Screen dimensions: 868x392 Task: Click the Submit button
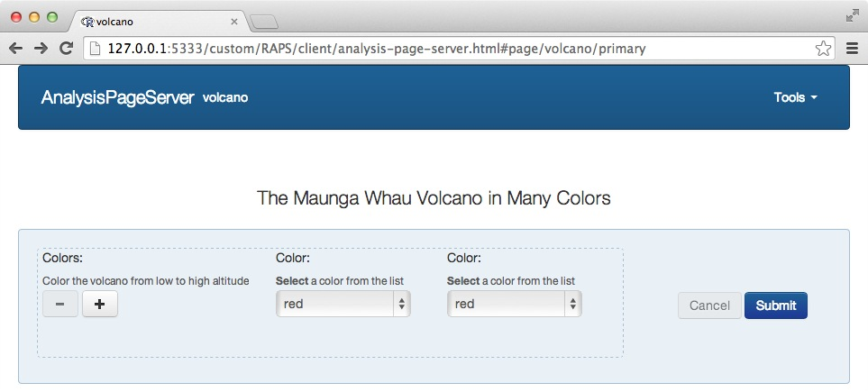tap(776, 305)
